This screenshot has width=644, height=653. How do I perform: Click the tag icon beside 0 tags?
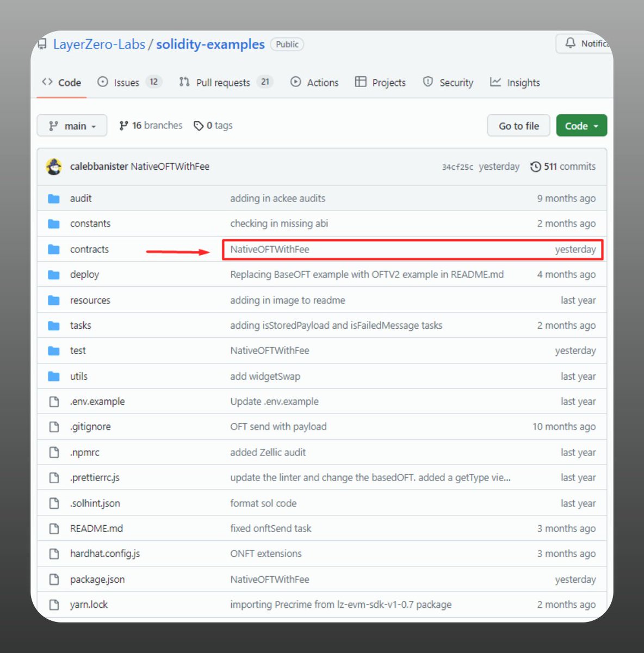[x=199, y=126]
